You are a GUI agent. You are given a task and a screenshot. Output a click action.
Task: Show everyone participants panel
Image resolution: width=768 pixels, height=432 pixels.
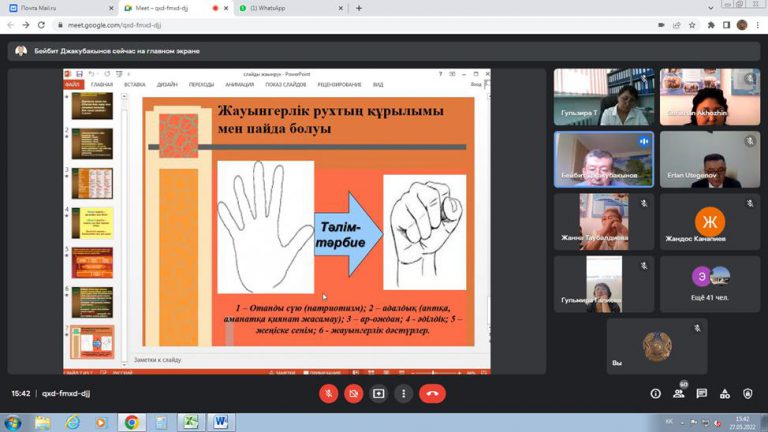tap(679, 394)
